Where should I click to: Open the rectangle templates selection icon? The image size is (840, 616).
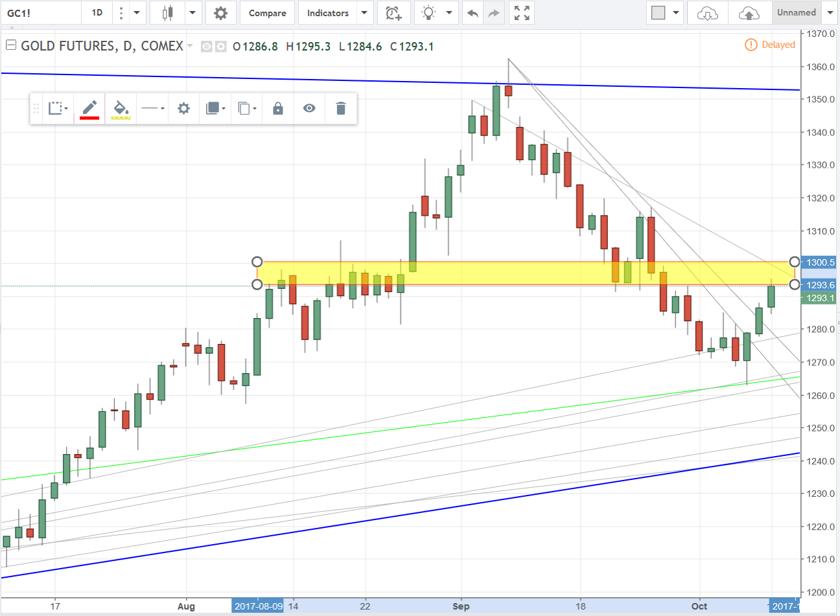click(58, 109)
